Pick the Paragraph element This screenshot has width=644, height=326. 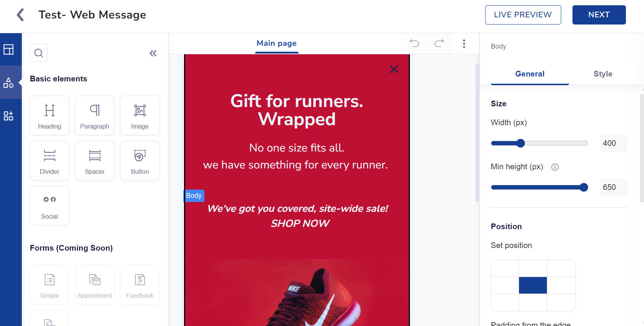click(94, 115)
